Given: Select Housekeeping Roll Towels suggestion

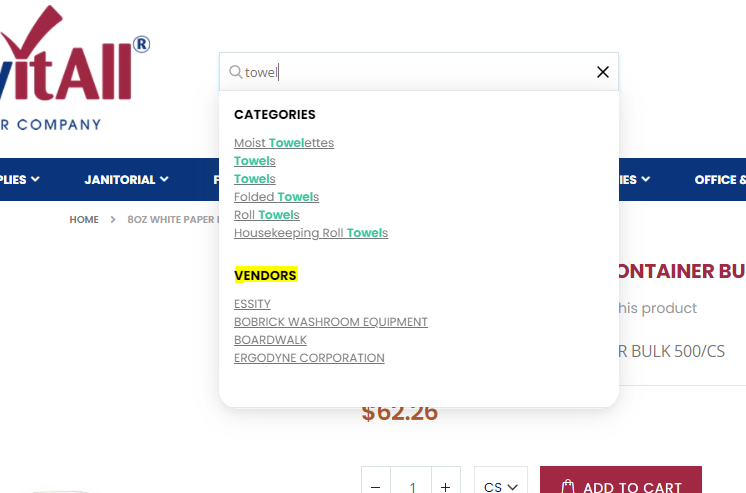Looking at the screenshot, I should point(311,233).
